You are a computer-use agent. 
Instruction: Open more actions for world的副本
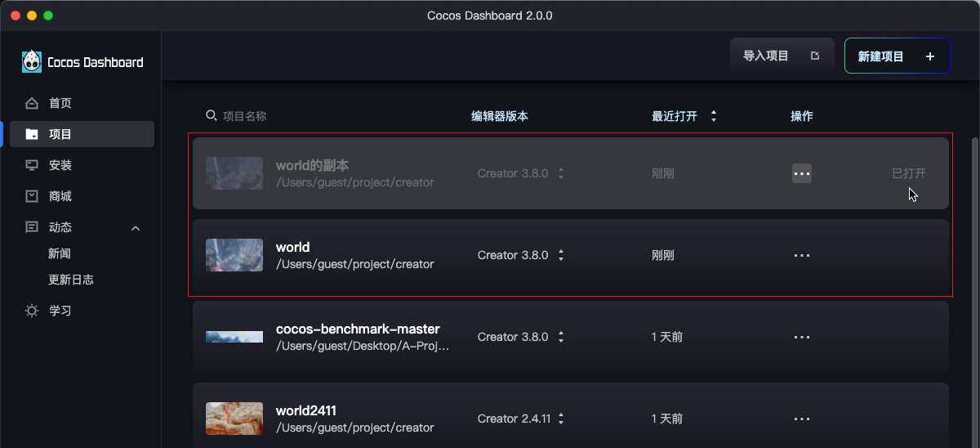pyautogui.click(x=802, y=173)
